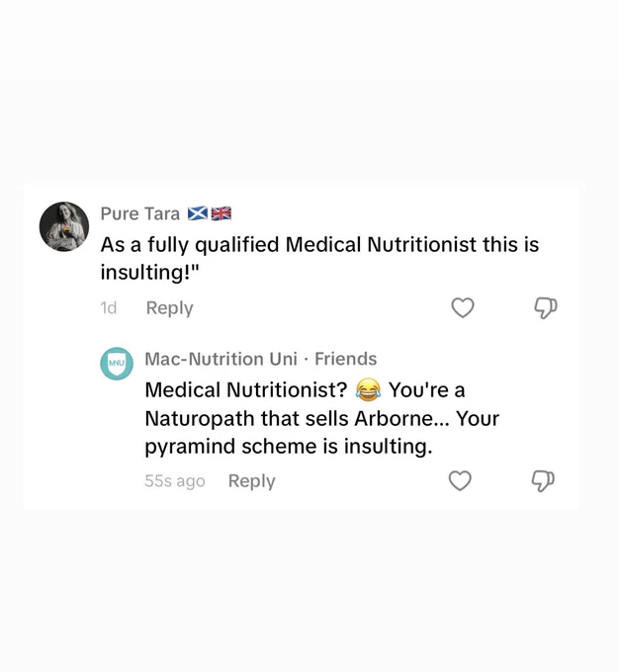
Task: Click the Friends label next to Mac-Nutrition Uni
Action: click(346, 359)
